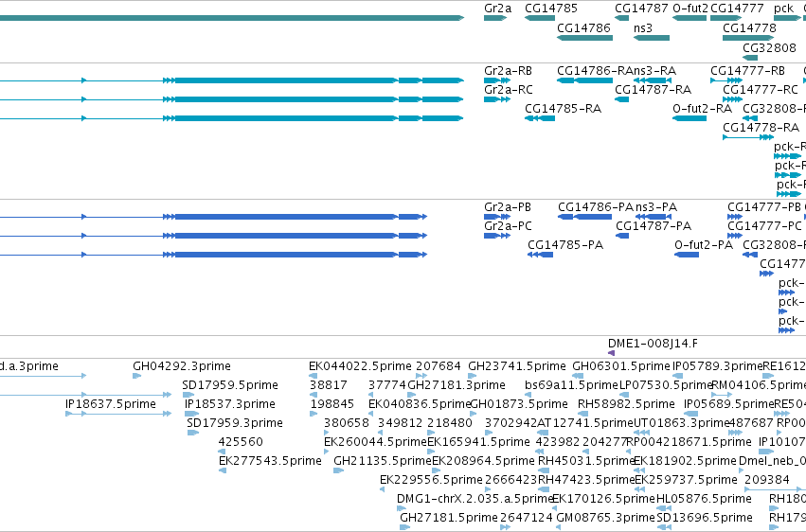Viewport: 806px width, 532px height.
Task: Open the 209384 EST label
Action: coord(767,480)
